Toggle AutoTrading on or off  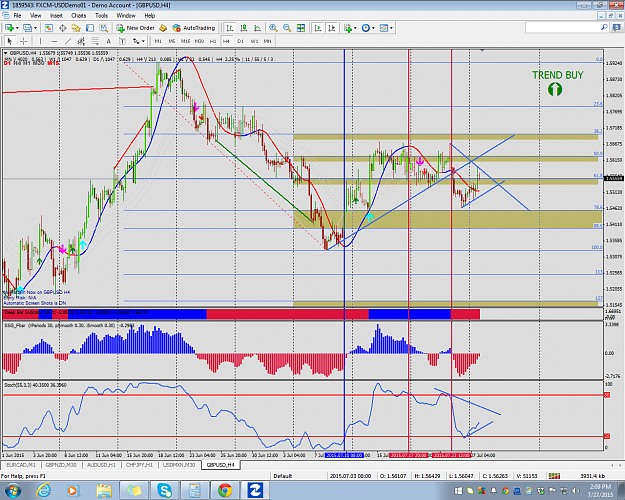194,28
